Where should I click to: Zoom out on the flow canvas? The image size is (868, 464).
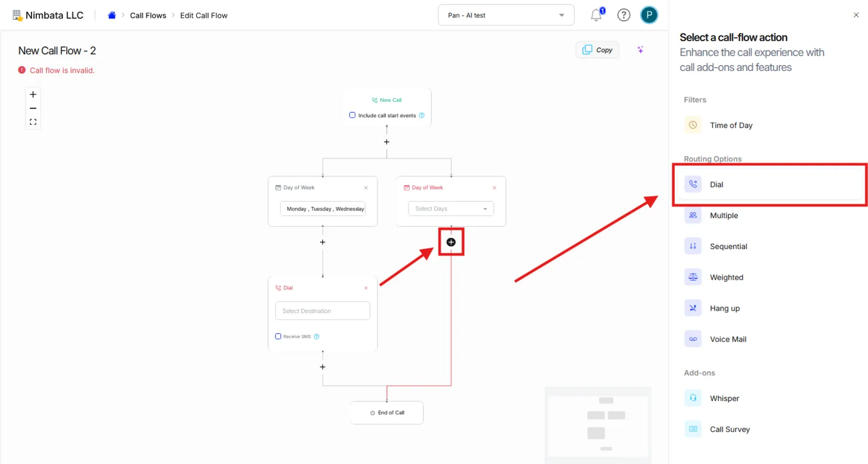(33, 108)
